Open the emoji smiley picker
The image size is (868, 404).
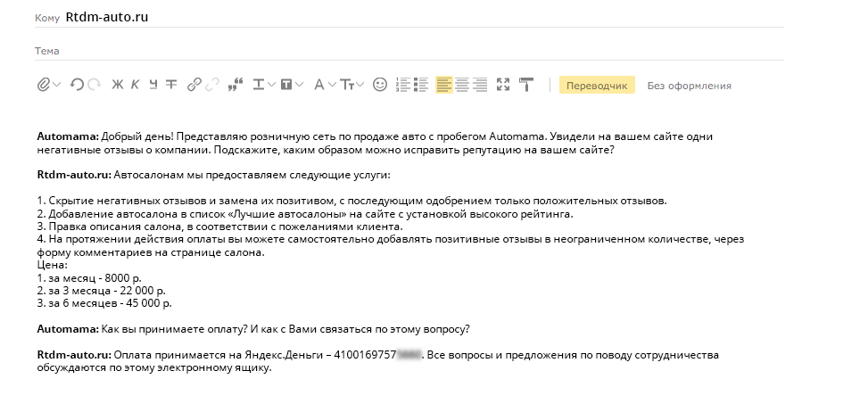point(380,85)
